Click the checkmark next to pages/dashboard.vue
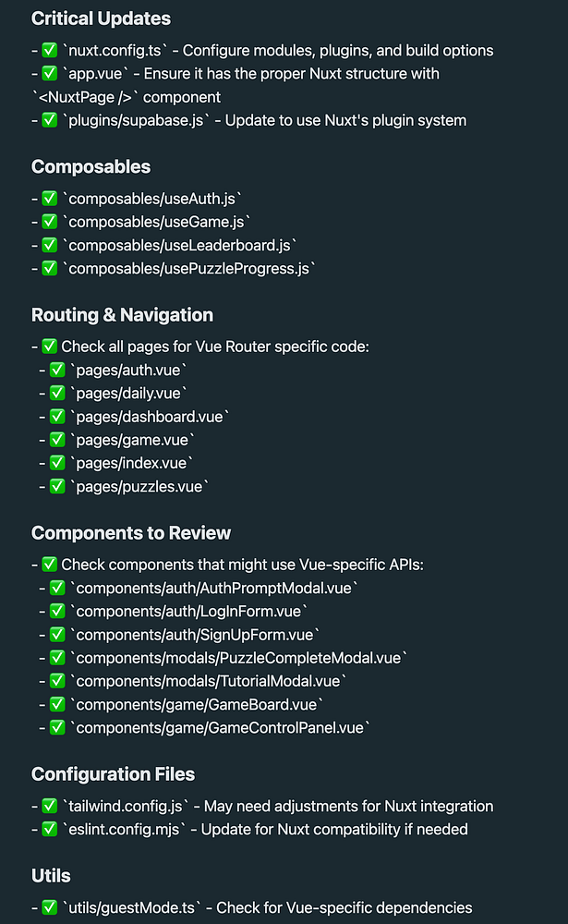The height and width of the screenshot is (924, 568). click(57, 417)
